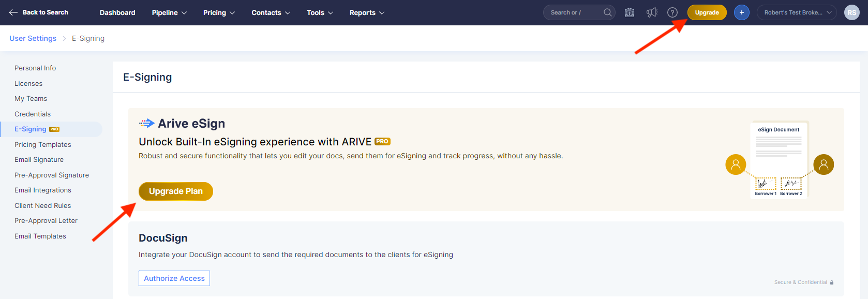Click the Upgrade Plan button
Image resolution: width=868 pixels, height=299 pixels.
point(176,191)
